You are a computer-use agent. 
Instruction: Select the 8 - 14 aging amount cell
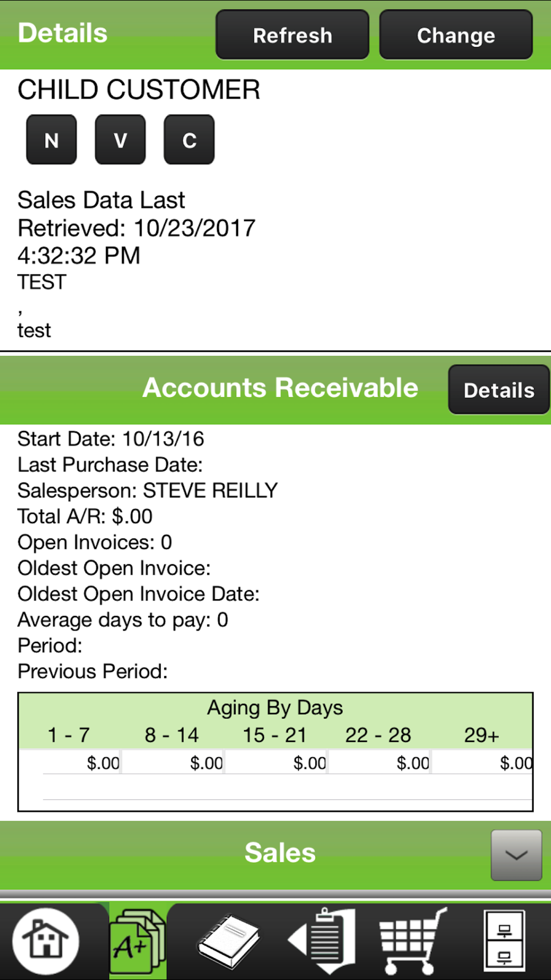173,763
